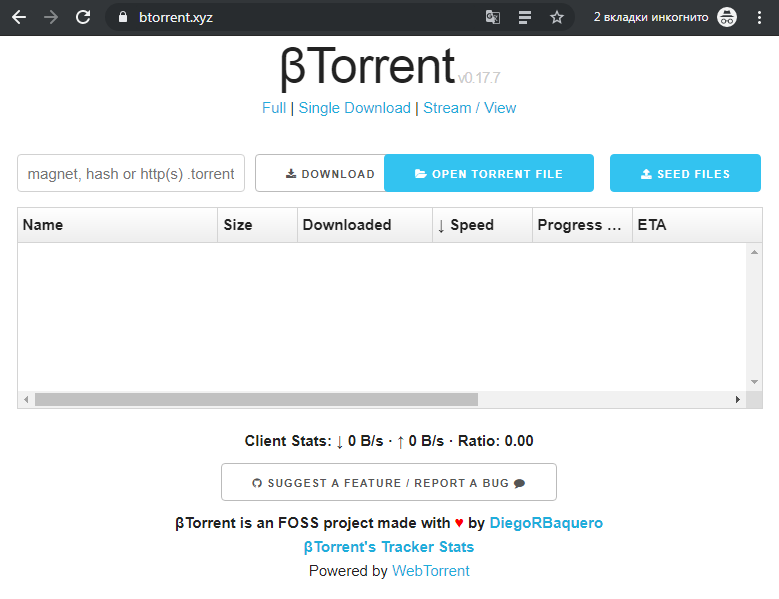Click the Download button
Viewport: 779px width, 599px height.
pos(320,173)
